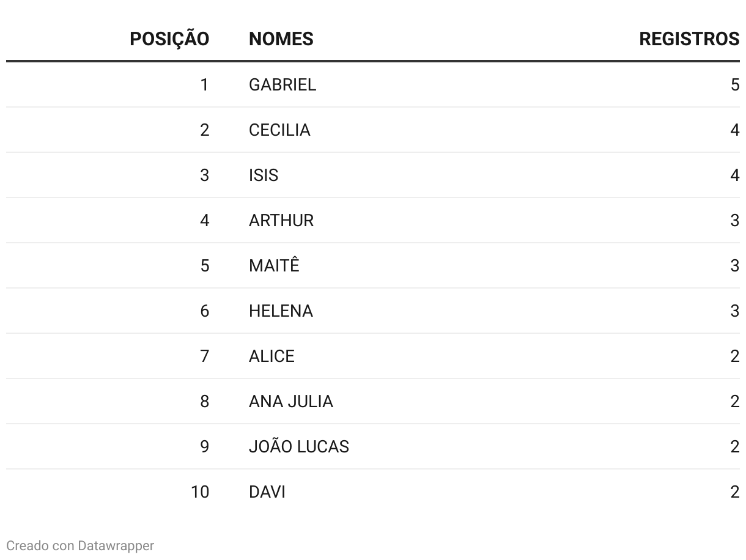Click the POSIÇÃO column header
746x560 pixels.
tap(169, 39)
